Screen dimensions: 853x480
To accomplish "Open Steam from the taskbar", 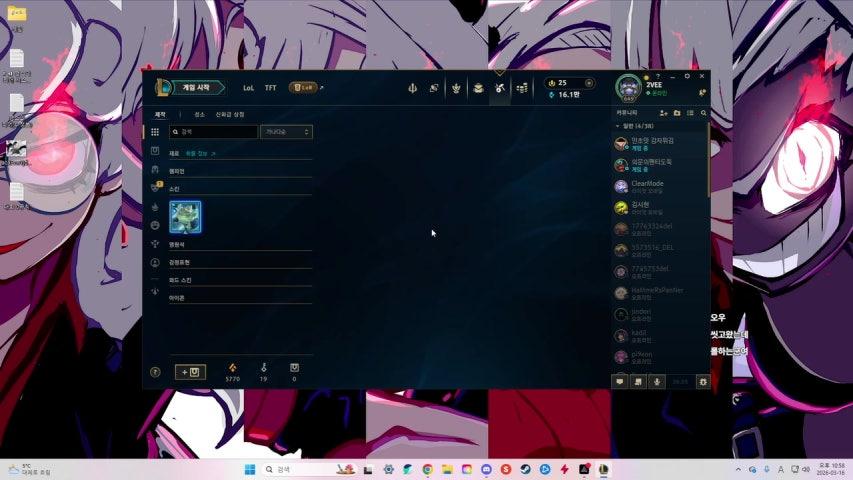I will click(x=525, y=469).
